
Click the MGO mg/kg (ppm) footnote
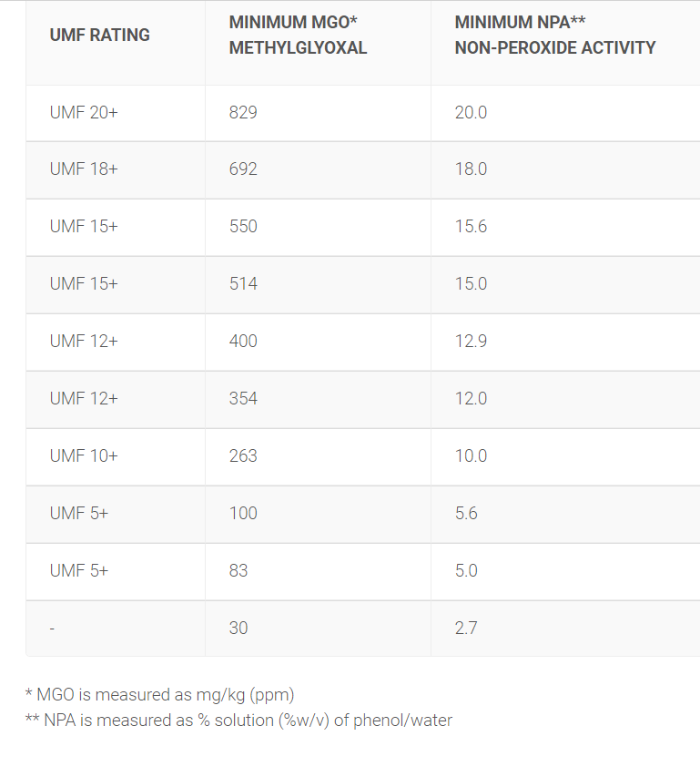tap(160, 695)
